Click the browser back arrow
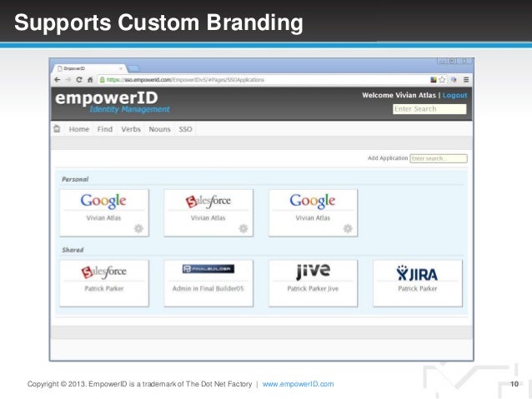 coord(57,80)
